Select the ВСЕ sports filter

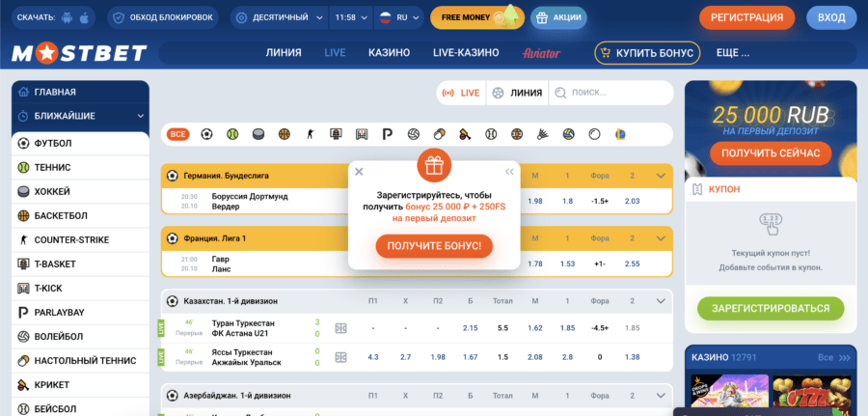[177, 134]
